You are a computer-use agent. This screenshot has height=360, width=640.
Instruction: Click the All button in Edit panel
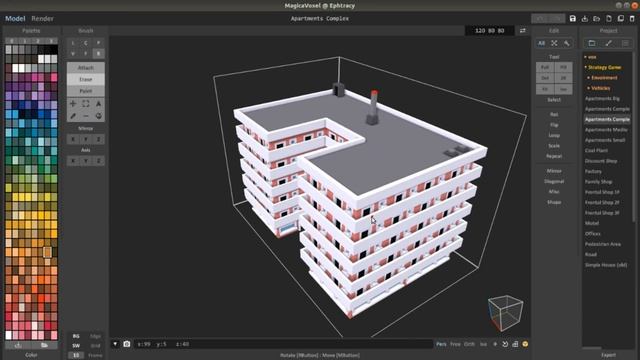click(x=541, y=43)
